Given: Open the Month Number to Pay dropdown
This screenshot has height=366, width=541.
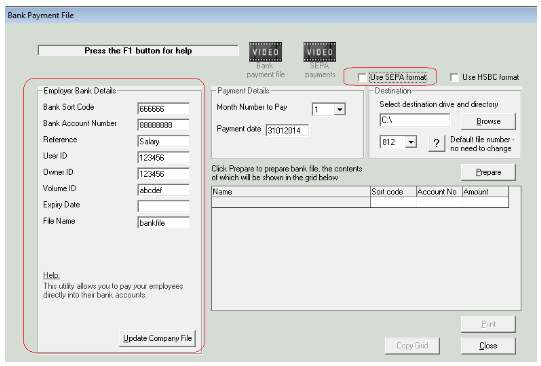Looking at the screenshot, I should tap(340, 110).
